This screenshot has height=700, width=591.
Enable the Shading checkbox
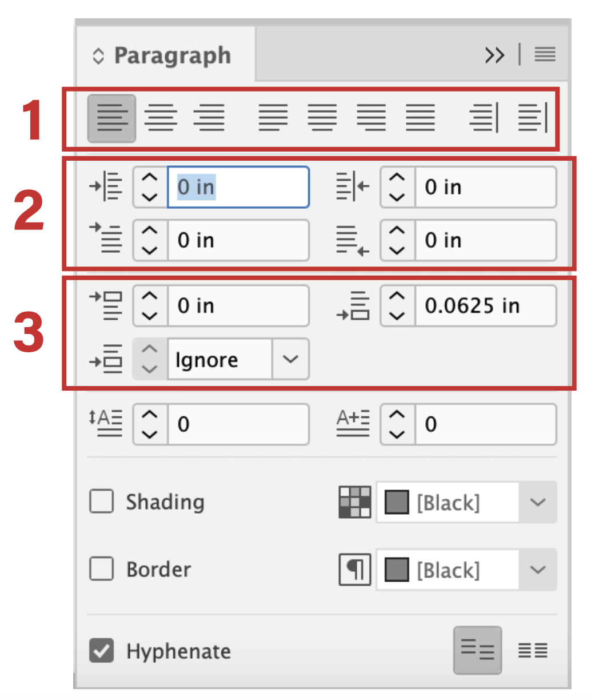(102, 502)
